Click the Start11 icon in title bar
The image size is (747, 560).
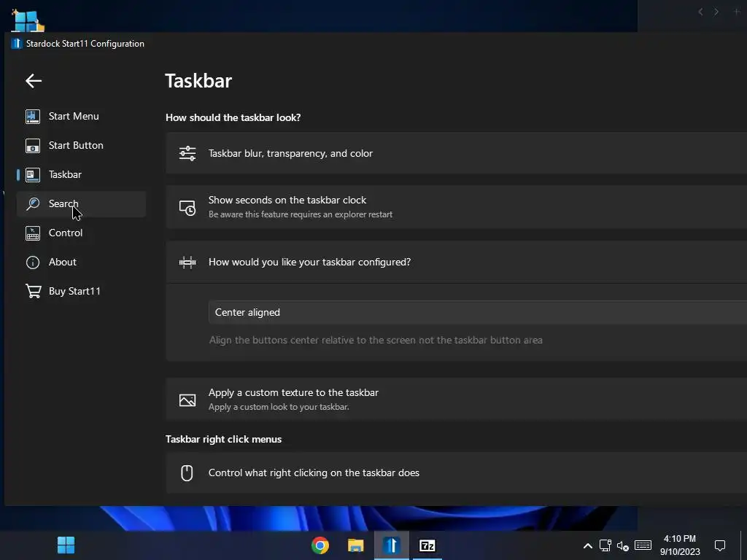click(x=17, y=43)
